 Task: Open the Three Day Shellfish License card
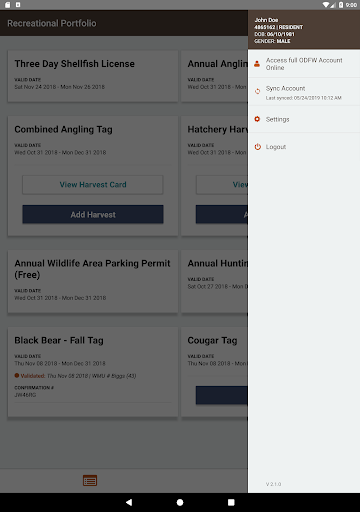click(93, 76)
